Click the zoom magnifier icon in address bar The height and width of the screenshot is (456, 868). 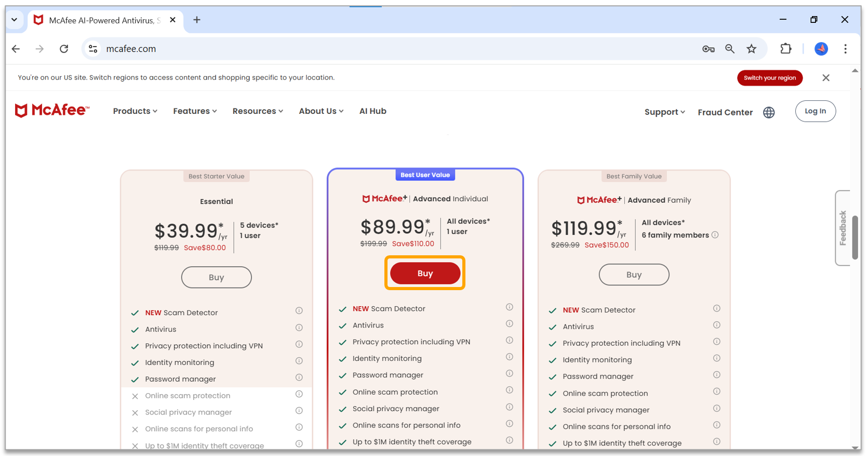pyautogui.click(x=730, y=49)
